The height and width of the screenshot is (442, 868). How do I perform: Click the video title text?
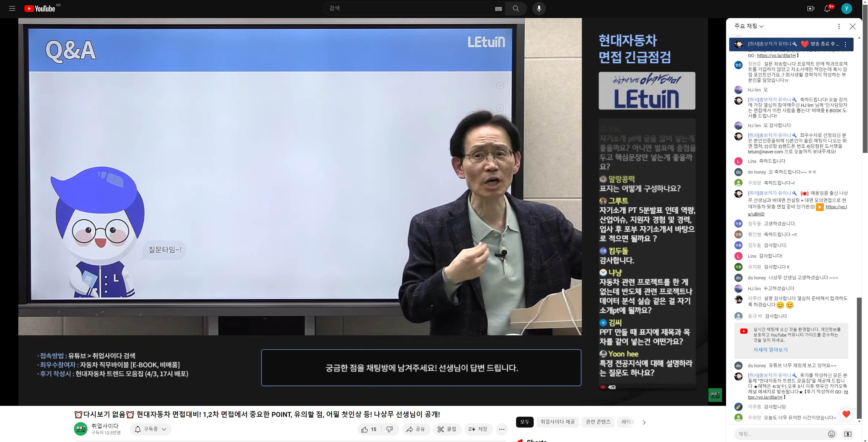pyautogui.click(x=257, y=414)
